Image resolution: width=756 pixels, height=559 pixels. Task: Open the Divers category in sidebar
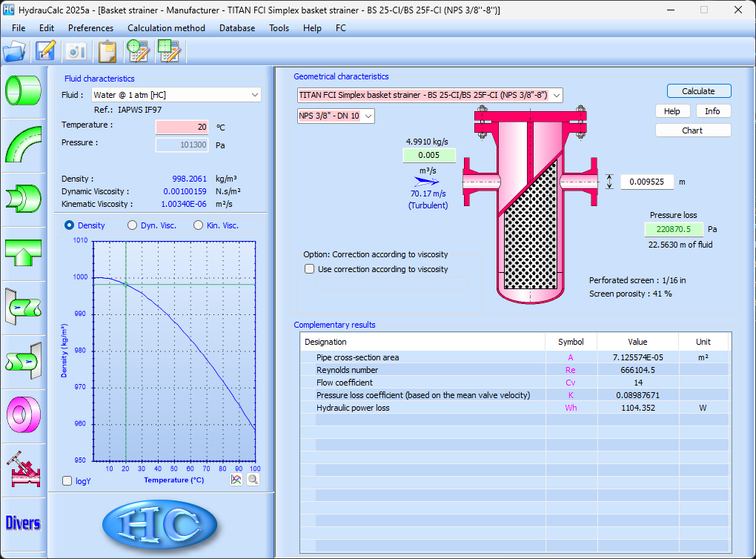pos(23,523)
